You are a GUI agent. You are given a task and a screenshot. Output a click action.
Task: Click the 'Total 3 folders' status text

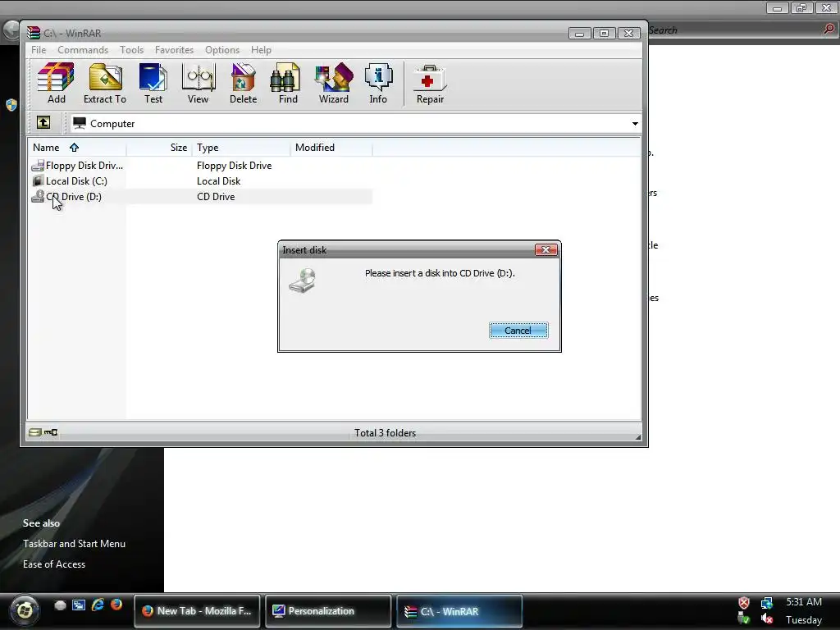click(x=385, y=433)
